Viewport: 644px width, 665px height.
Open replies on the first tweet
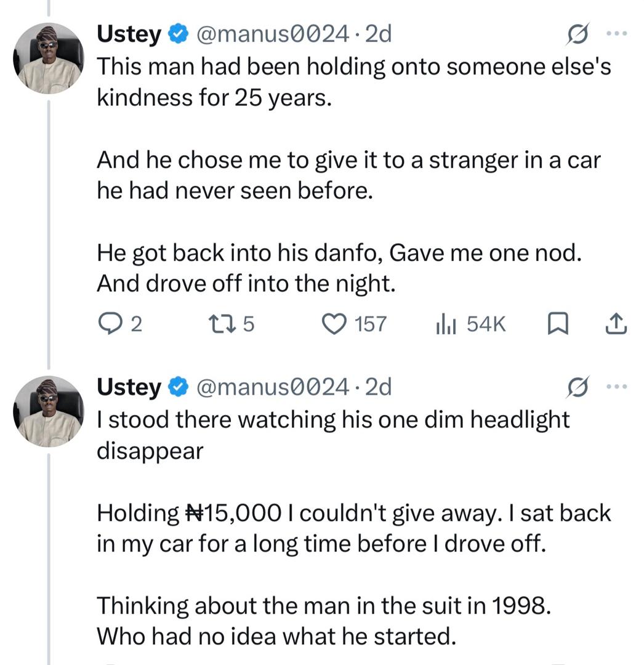point(120,324)
